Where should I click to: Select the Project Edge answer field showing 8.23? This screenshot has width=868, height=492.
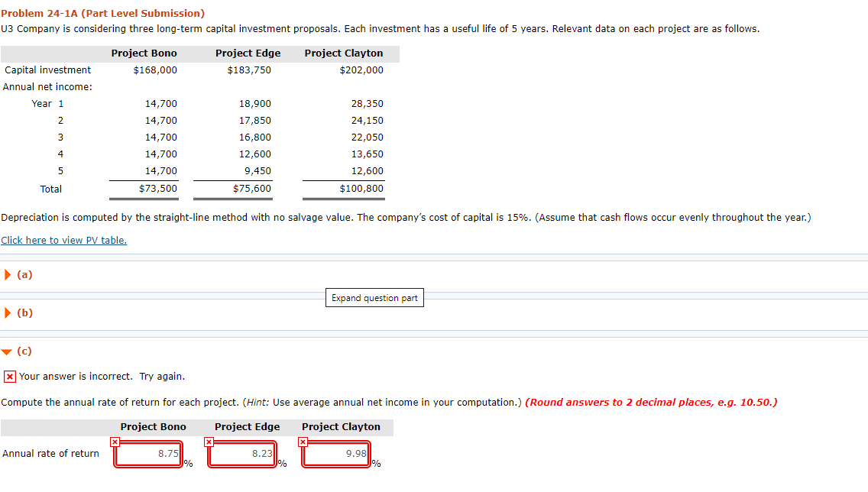(x=241, y=453)
